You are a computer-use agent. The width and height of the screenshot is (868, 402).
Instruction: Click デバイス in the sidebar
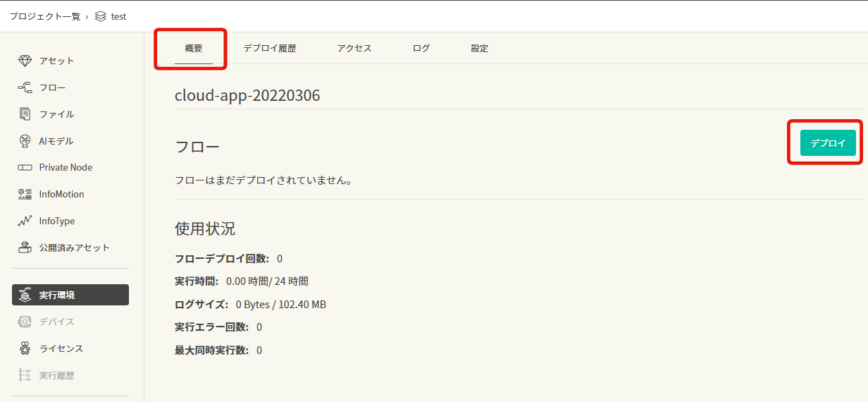click(56, 322)
